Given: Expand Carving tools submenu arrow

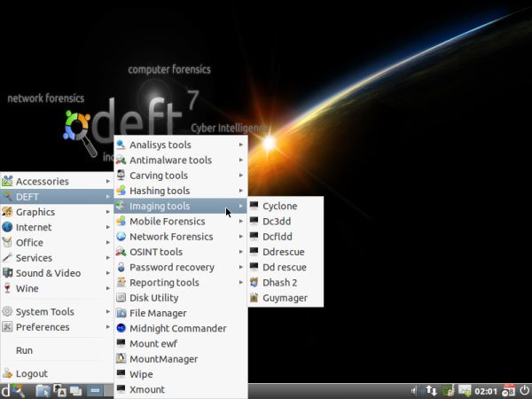Looking at the screenshot, I should [241, 175].
